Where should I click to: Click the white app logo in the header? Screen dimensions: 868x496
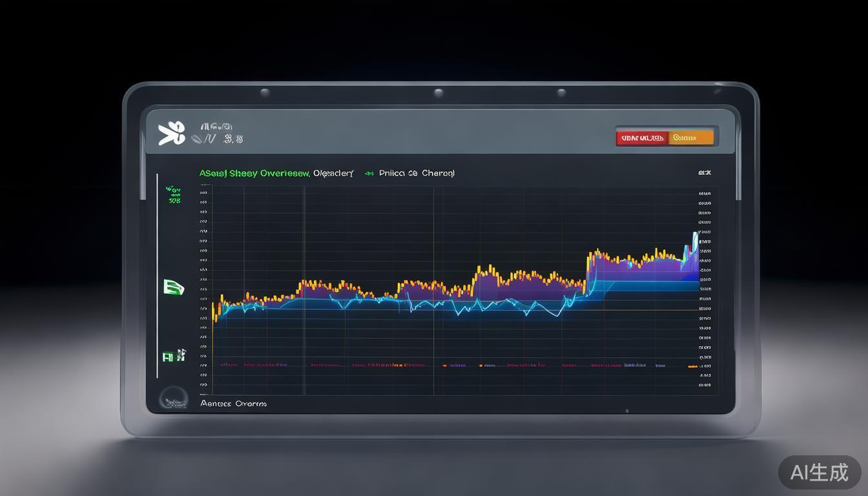[171, 133]
